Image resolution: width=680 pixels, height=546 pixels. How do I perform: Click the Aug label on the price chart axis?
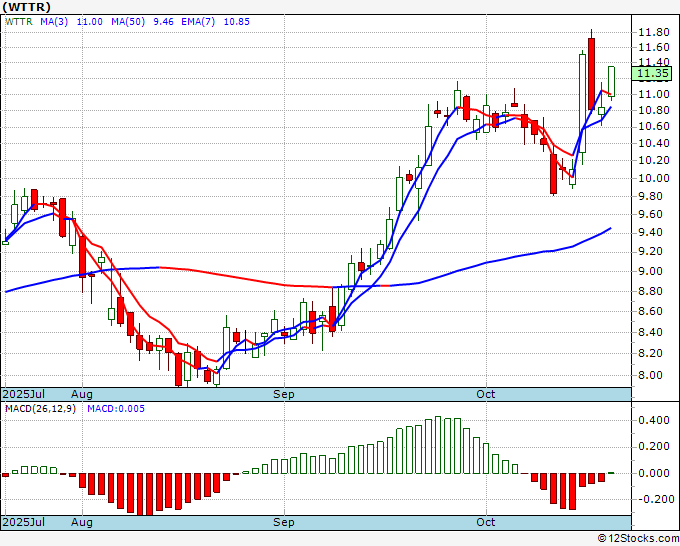tap(81, 394)
